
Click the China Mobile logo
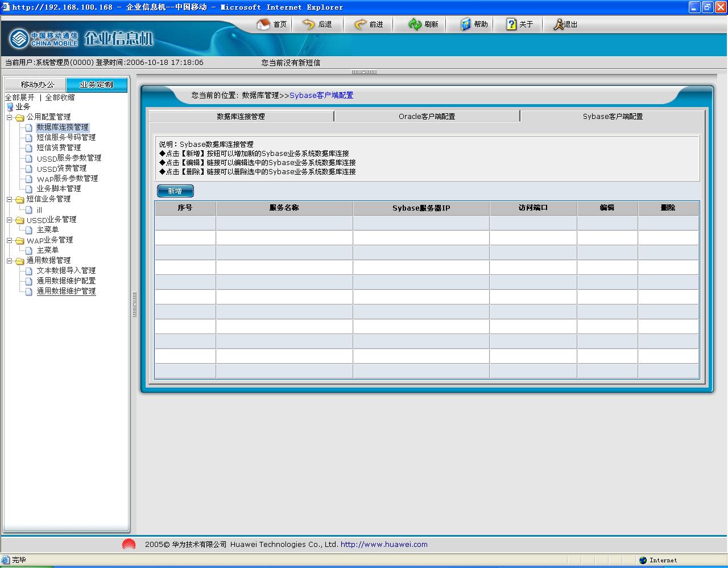coord(44,39)
